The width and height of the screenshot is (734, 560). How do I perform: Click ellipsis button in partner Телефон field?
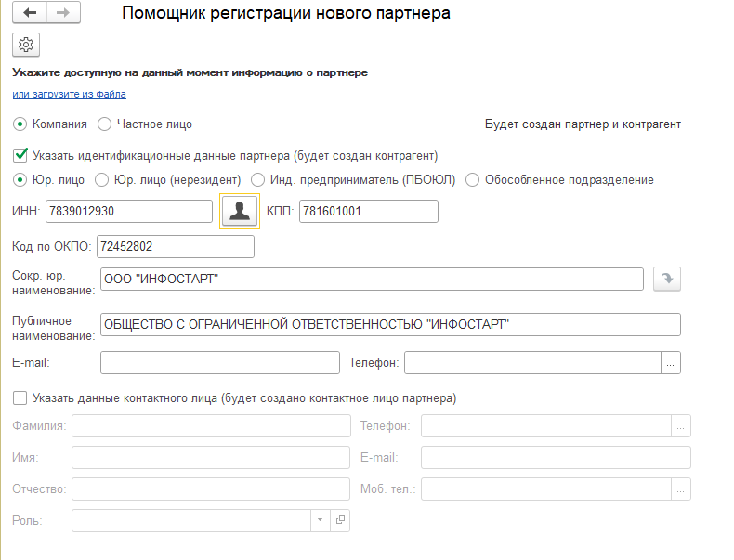pos(671,363)
